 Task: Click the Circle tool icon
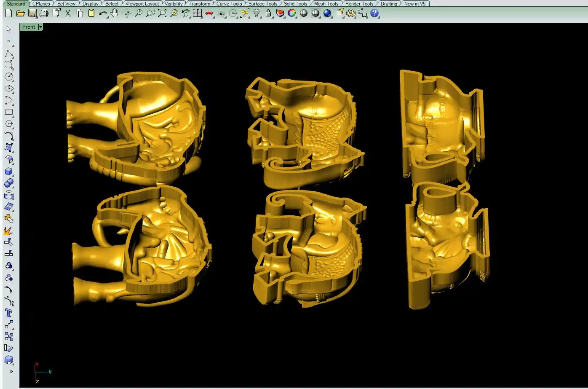pyautogui.click(x=8, y=77)
